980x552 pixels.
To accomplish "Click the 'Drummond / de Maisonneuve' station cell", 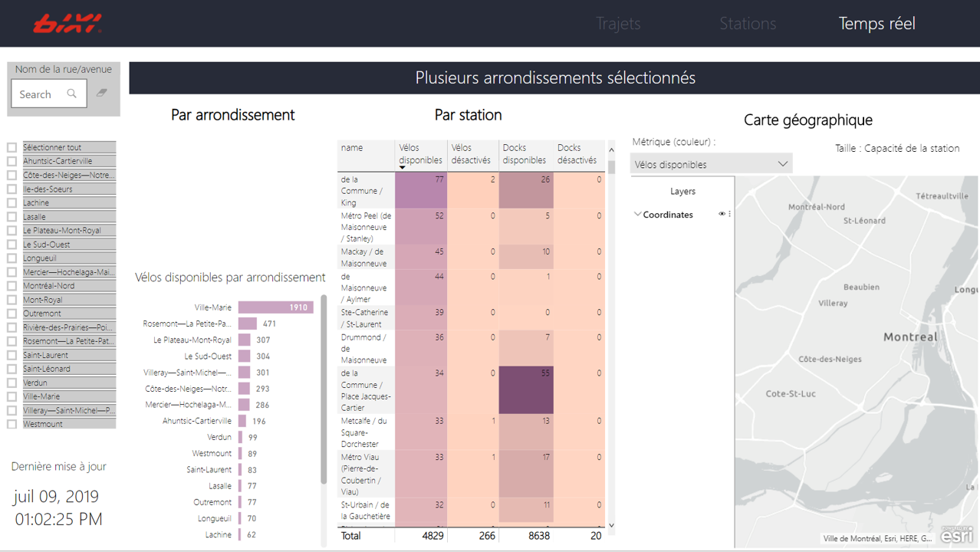I will pyautogui.click(x=367, y=348).
